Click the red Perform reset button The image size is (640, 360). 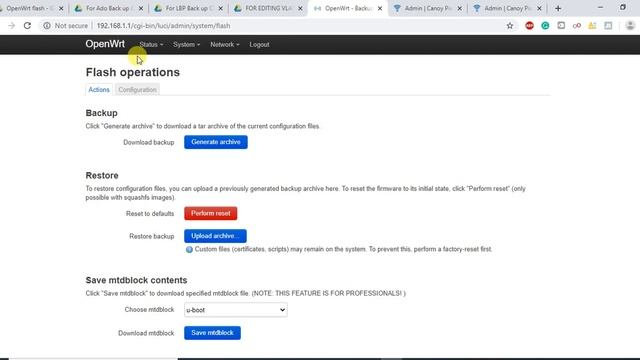(x=211, y=213)
